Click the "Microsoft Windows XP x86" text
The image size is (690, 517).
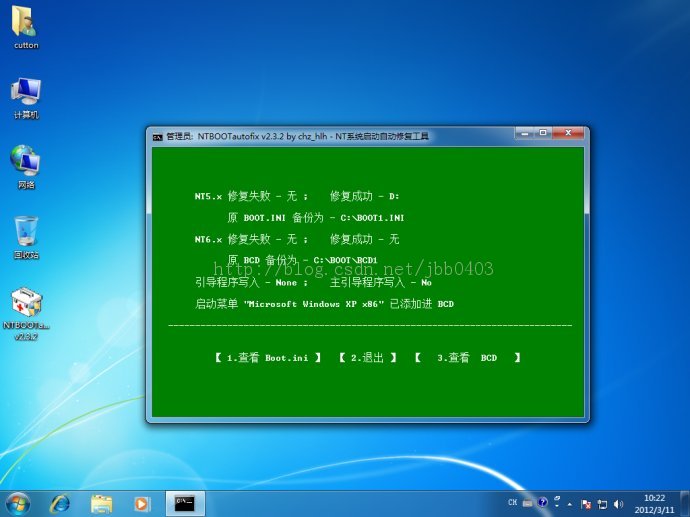point(314,304)
